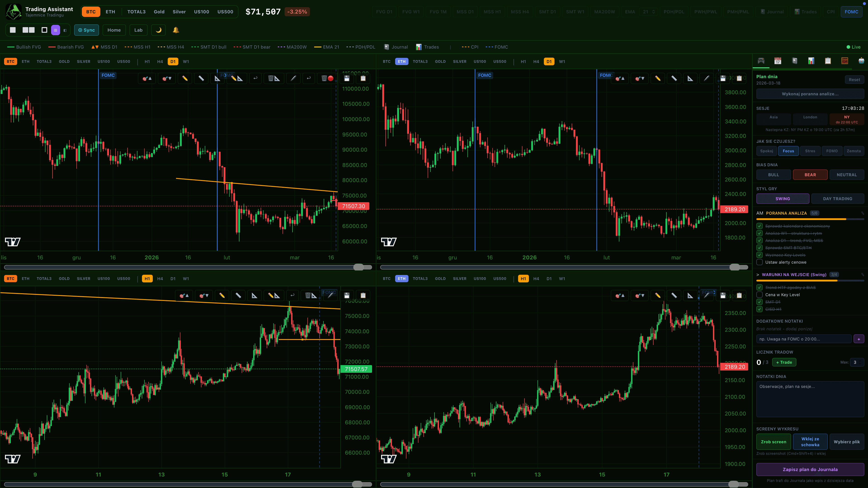Select the ruler tool on ETH D1 chart
The image size is (868, 488).
coord(674,78)
